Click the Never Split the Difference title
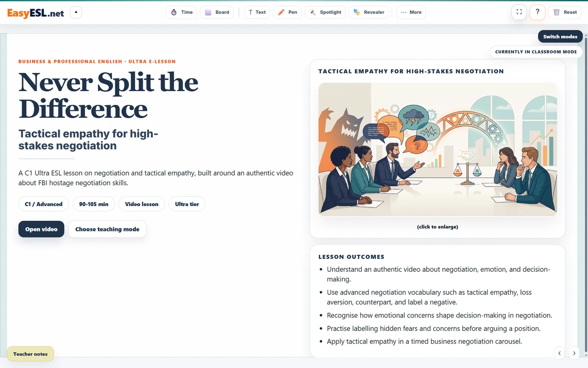 tap(108, 96)
